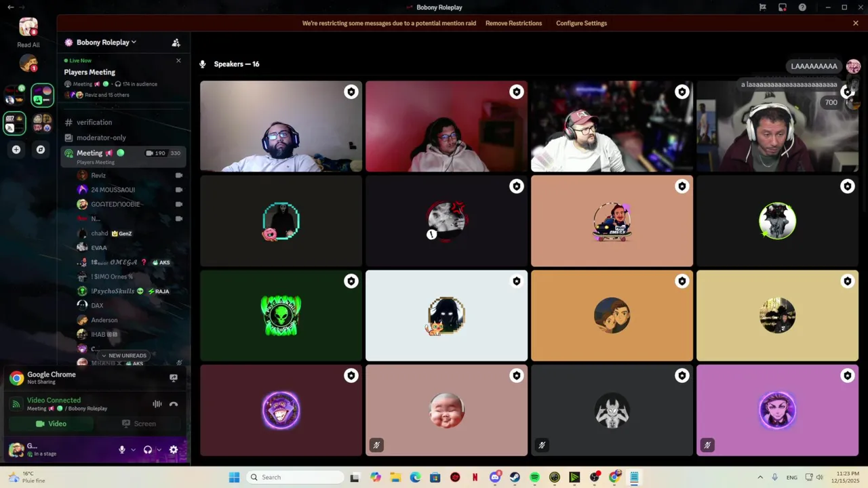Toggle headphone deafen in user panel

148,449
